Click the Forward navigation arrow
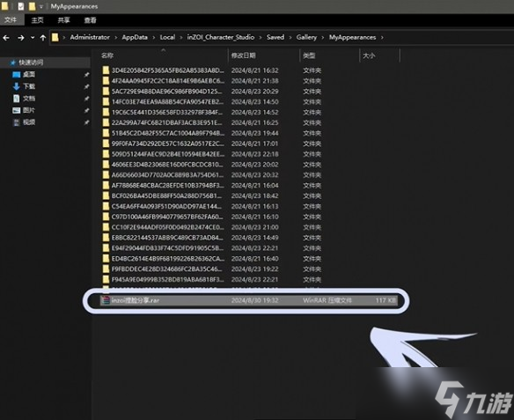 (x=21, y=38)
